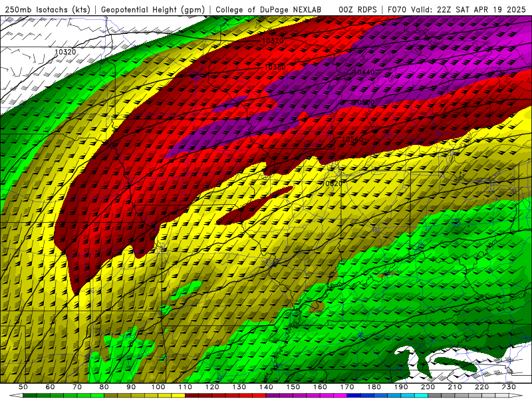Viewport: 532px width, 399px height.
Task: Click the 70 value on the color scale
Action: [77, 387]
